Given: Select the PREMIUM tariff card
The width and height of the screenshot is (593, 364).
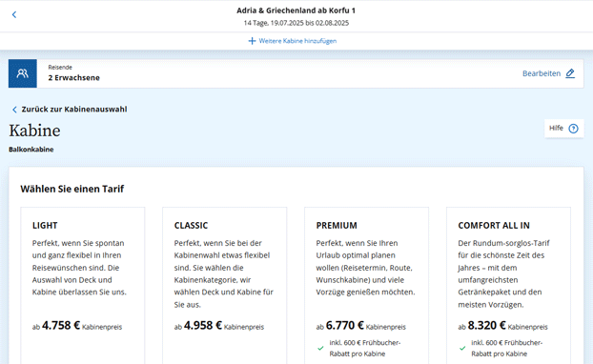Looking at the screenshot, I should coord(366,285).
